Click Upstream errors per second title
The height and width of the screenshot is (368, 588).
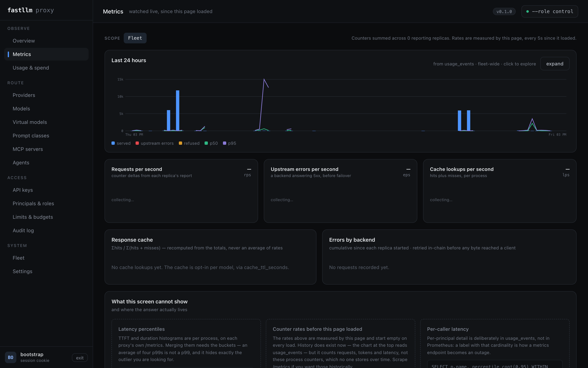tap(304, 169)
